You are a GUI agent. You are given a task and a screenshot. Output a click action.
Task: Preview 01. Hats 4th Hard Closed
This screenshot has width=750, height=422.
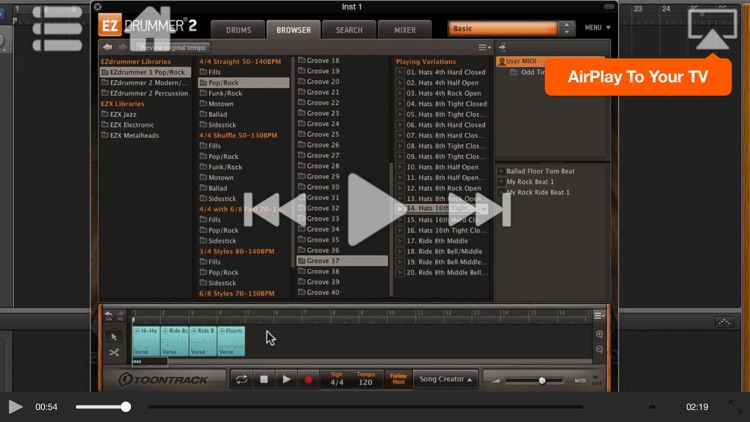(x=400, y=72)
